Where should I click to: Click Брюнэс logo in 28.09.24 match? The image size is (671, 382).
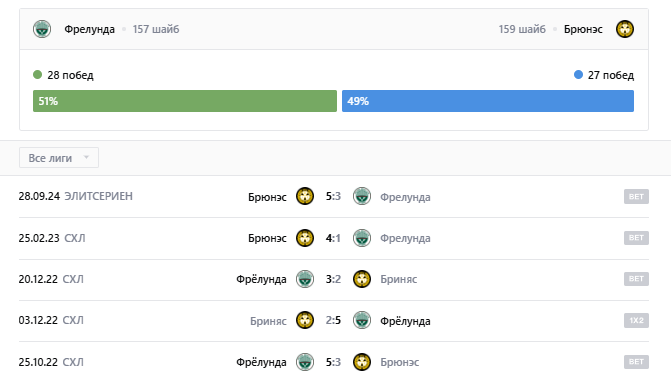point(305,196)
